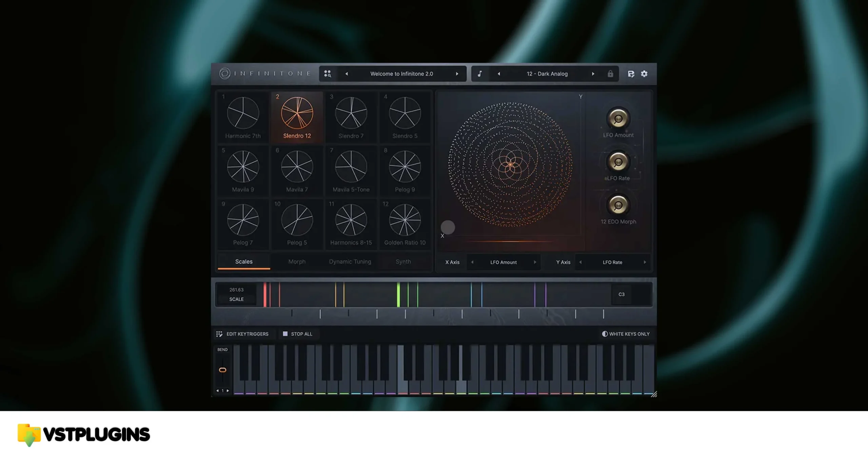Select the Pelog 9 scale slot

click(x=405, y=171)
